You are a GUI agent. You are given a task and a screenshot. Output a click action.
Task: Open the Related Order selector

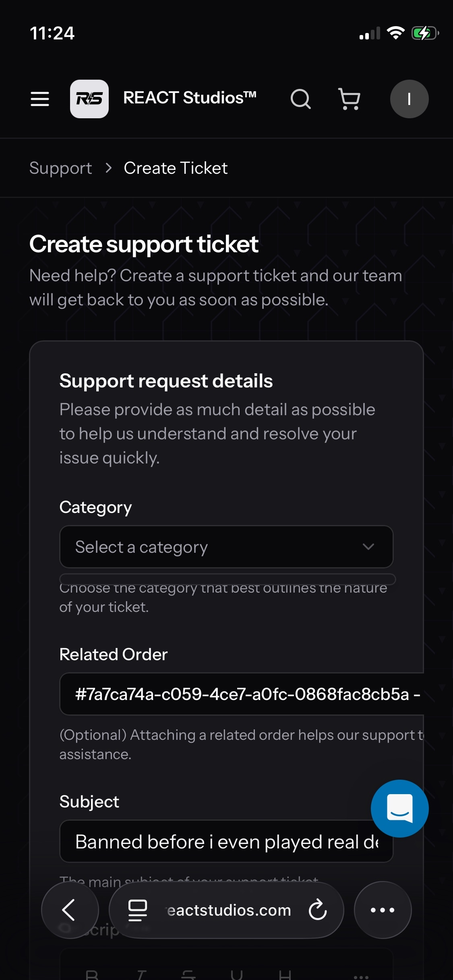click(242, 694)
